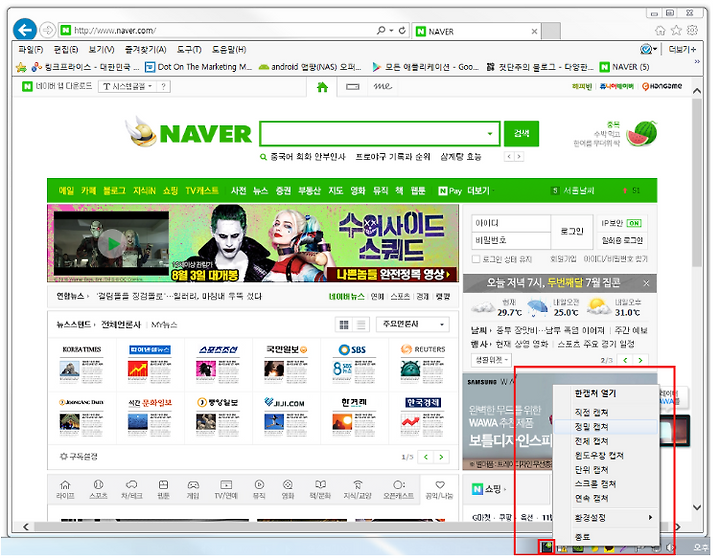Image resolution: width=720 pixels, height=560 pixels.
Task: Click the capture tool tray icon on taskbar
Action: click(546, 547)
